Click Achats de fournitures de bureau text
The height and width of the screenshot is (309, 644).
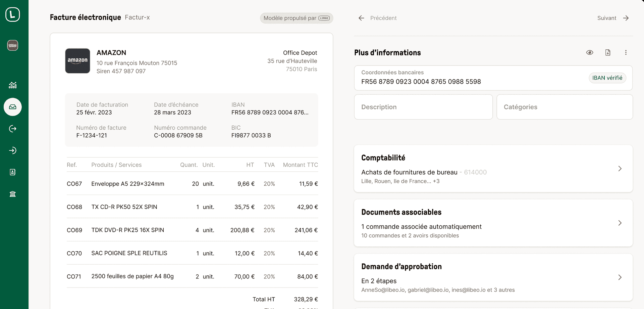pos(409,172)
